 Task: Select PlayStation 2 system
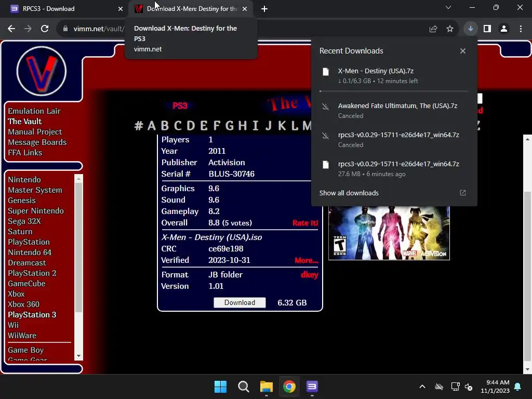[x=32, y=273]
